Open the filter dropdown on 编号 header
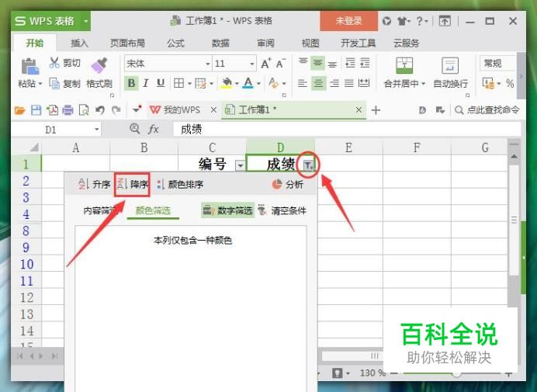 (x=241, y=166)
